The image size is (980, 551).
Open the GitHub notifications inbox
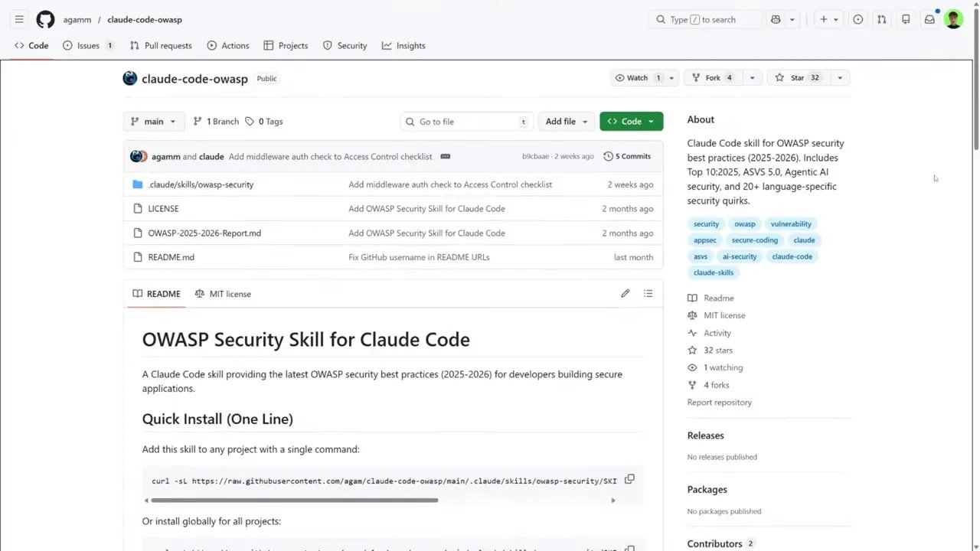click(929, 19)
